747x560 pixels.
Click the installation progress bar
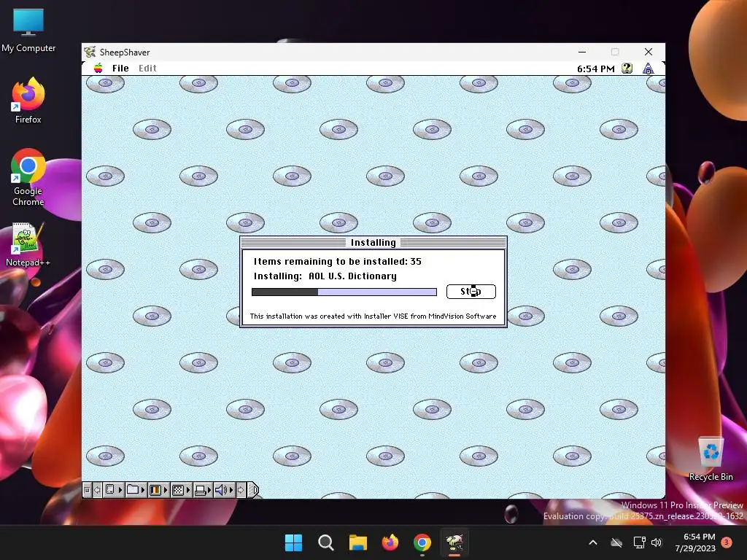click(344, 292)
